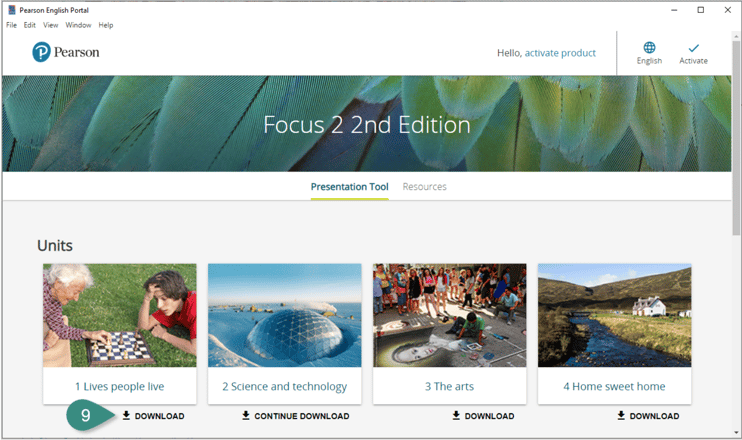Click the Pearson logo in header
This screenshot has height=440, width=742.
66,52
